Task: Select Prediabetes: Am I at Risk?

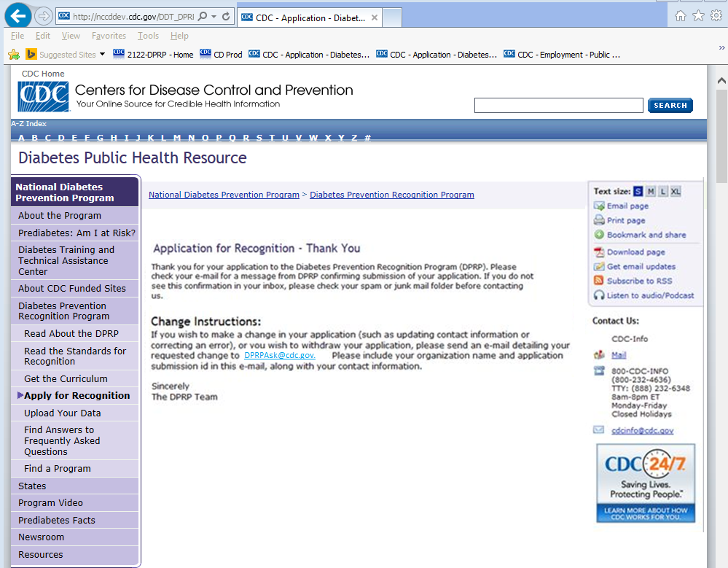Action: [x=75, y=233]
